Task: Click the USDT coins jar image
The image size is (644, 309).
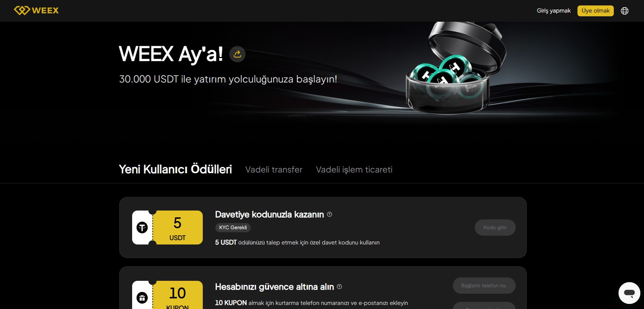Action: 456,68
